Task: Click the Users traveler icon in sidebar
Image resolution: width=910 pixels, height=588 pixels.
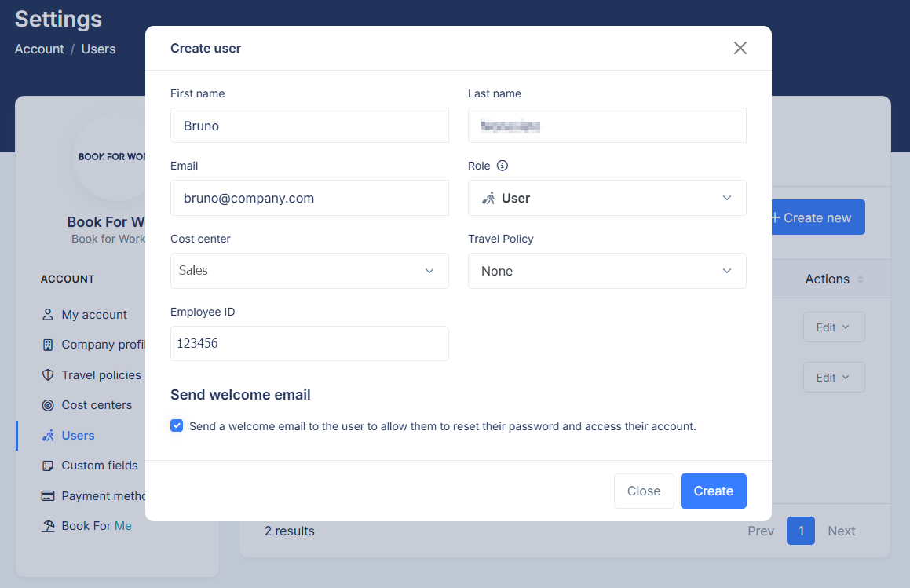Action: tap(48, 436)
